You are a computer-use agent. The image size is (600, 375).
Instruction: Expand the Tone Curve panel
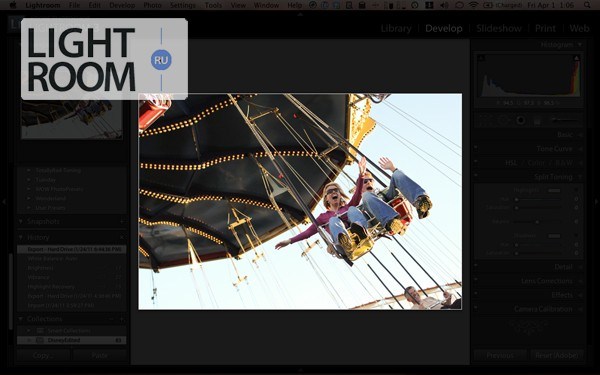coord(580,148)
